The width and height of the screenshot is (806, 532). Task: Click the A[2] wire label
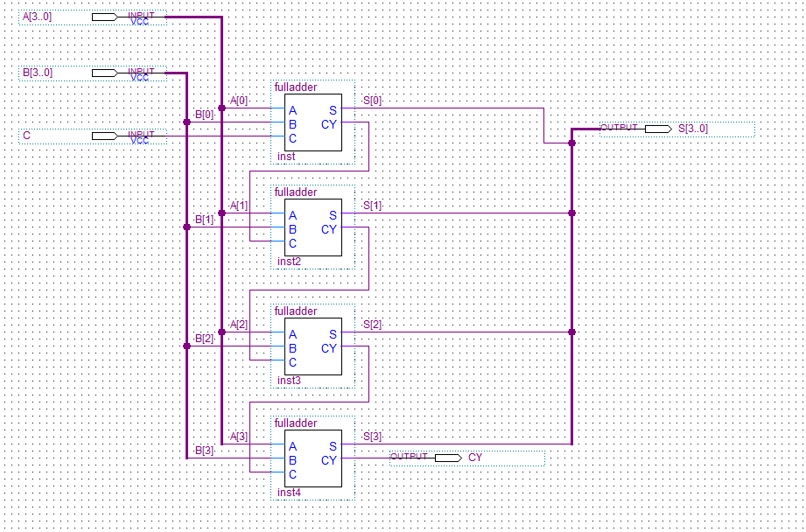tap(239, 325)
